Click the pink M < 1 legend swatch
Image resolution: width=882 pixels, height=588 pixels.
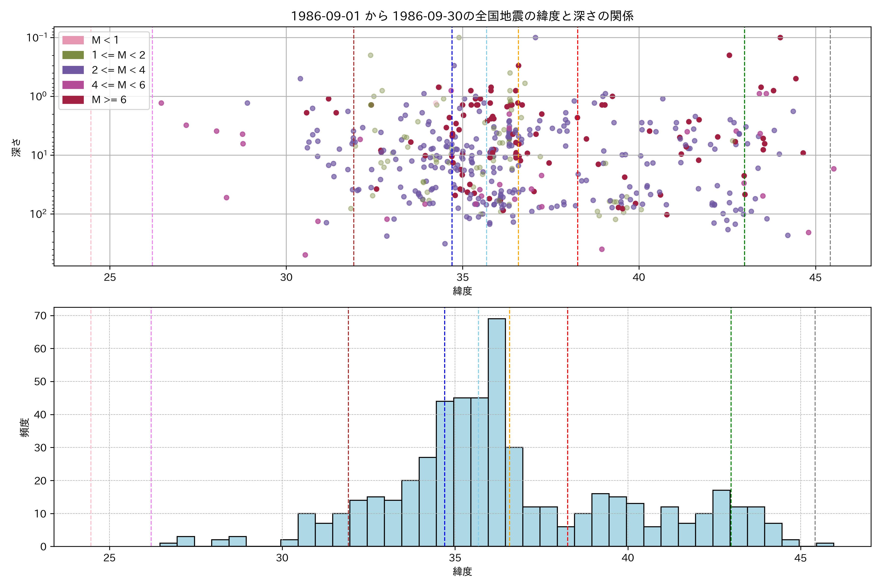pos(73,40)
